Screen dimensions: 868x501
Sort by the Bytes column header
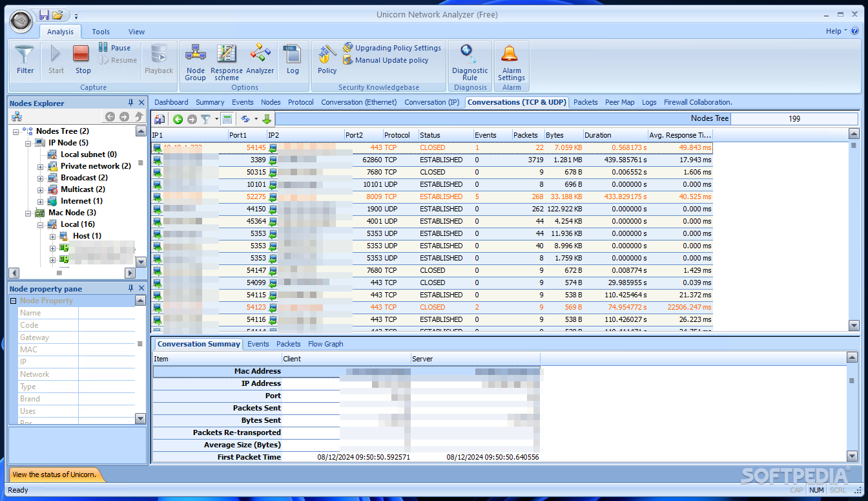pyautogui.click(x=563, y=135)
